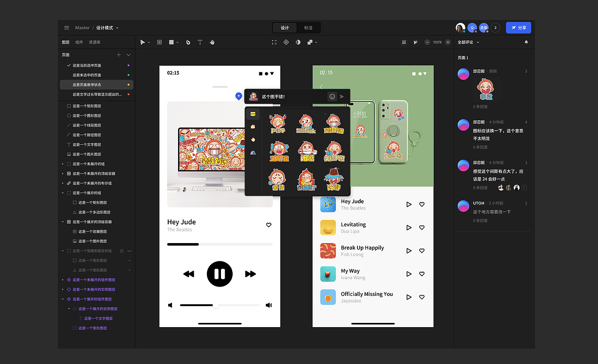
Task: Click heart next to Break Up Happily
Action: tap(422, 251)
